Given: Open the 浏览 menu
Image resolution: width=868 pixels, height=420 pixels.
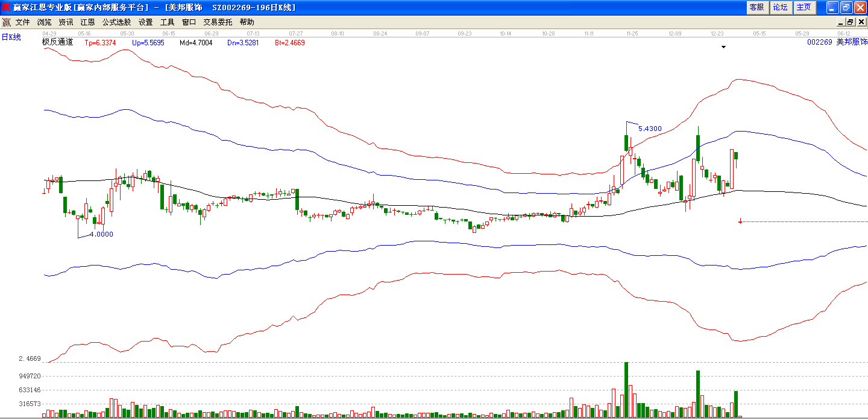Looking at the screenshot, I should click(45, 22).
